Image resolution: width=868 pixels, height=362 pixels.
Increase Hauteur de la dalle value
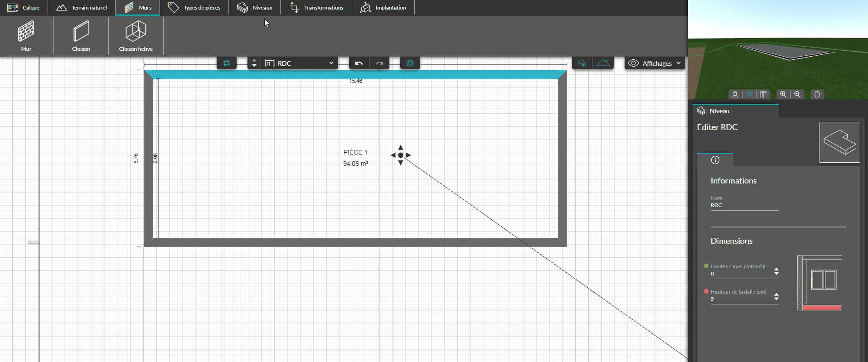pos(776,294)
